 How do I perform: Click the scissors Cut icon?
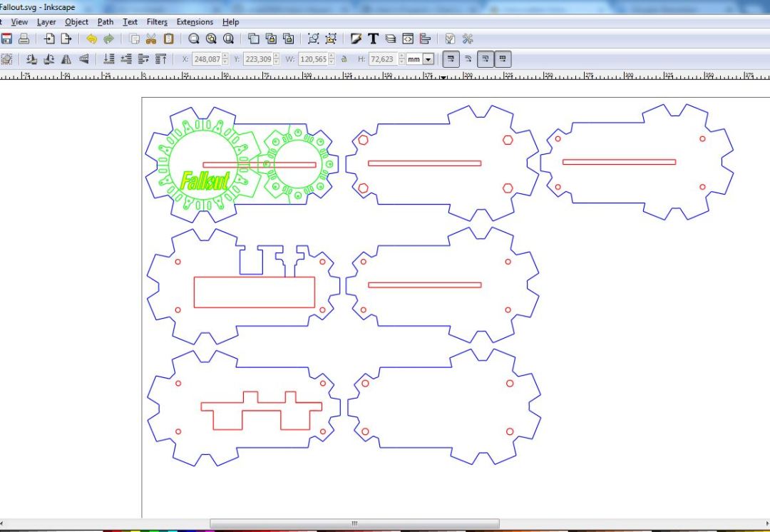(x=151, y=39)
